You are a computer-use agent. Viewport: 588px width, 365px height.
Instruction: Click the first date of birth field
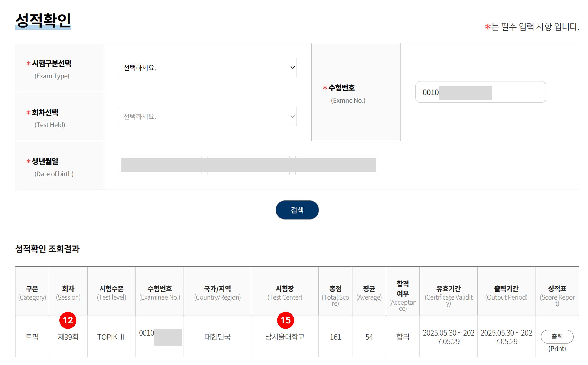[160, 165]
